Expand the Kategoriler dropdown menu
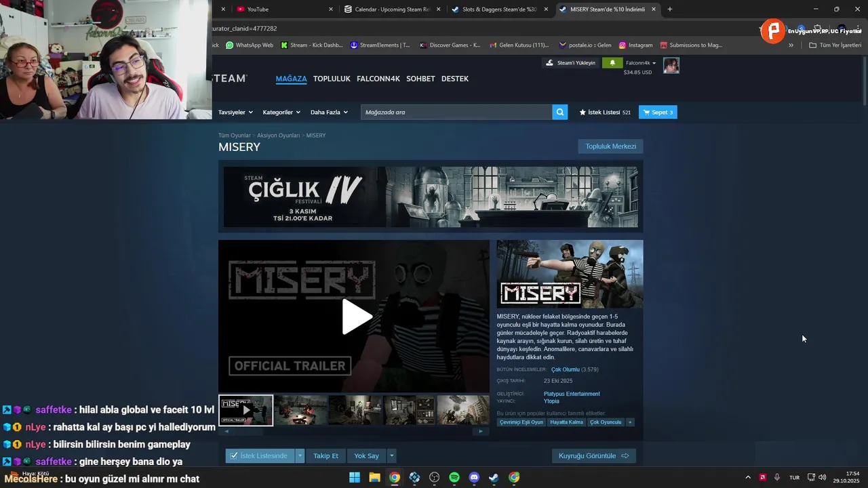The width and height of the screenshot is (868, 488). pos(281,112)
